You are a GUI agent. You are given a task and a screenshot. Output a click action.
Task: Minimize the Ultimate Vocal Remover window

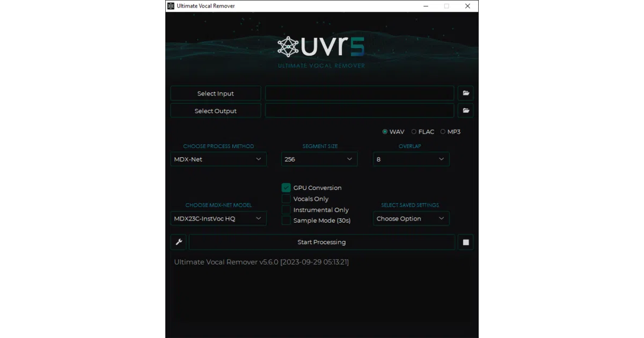click(x=426, y=6)
